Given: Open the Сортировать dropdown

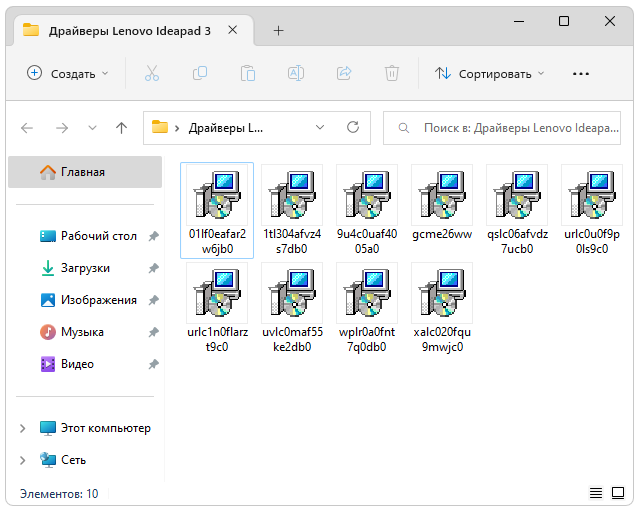Looking at the screenshot, I should 490,73.
